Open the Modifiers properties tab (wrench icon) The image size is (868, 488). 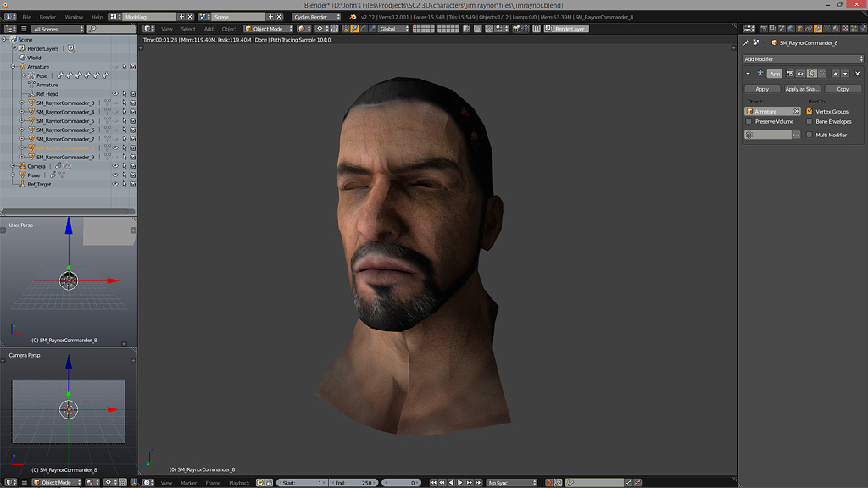click(818, 28)
